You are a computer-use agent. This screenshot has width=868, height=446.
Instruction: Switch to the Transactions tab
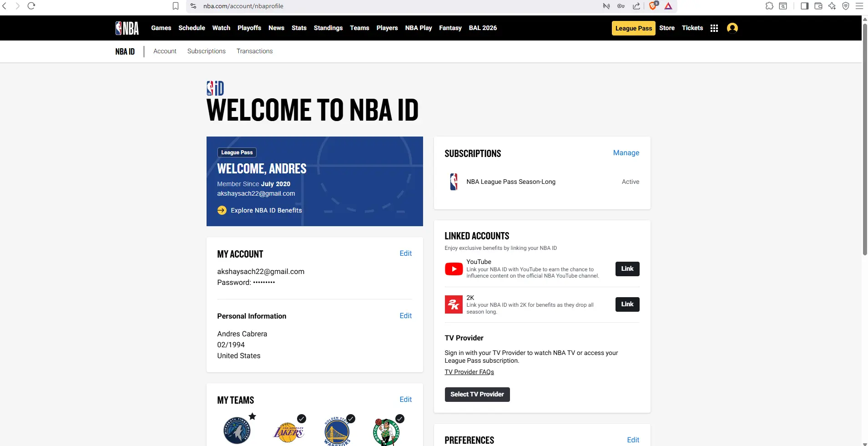(x=254, y=51)
